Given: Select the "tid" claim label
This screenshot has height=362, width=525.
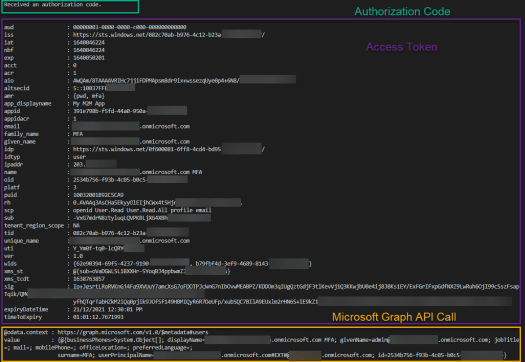Looking at the screenshot, I should coord(9,233).
